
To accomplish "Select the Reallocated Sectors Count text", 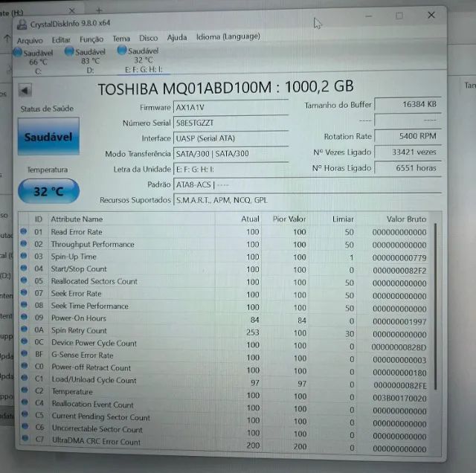I will point(94,281).
